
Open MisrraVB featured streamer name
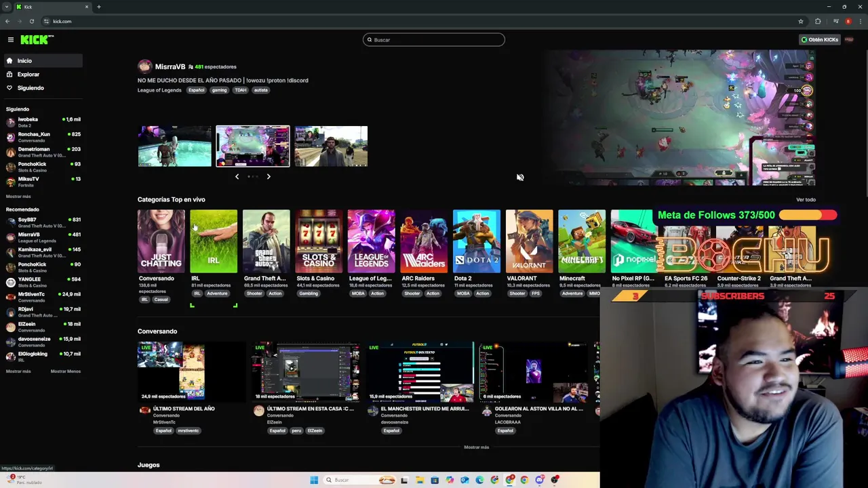coord(170,66)
